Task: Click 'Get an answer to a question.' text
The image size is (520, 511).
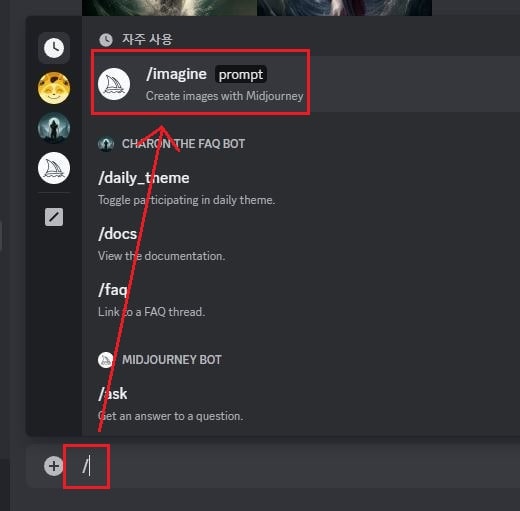Action: [171, 416]
